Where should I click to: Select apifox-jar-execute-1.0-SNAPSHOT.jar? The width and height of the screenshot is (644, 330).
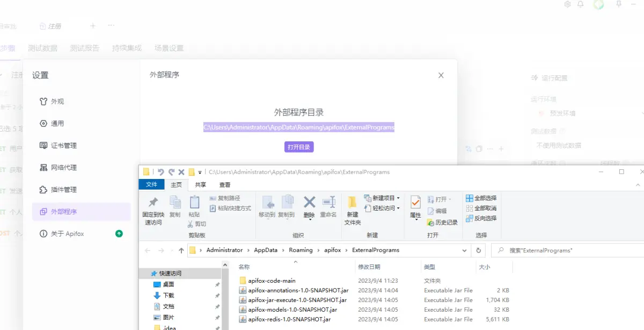click(297, 300)
